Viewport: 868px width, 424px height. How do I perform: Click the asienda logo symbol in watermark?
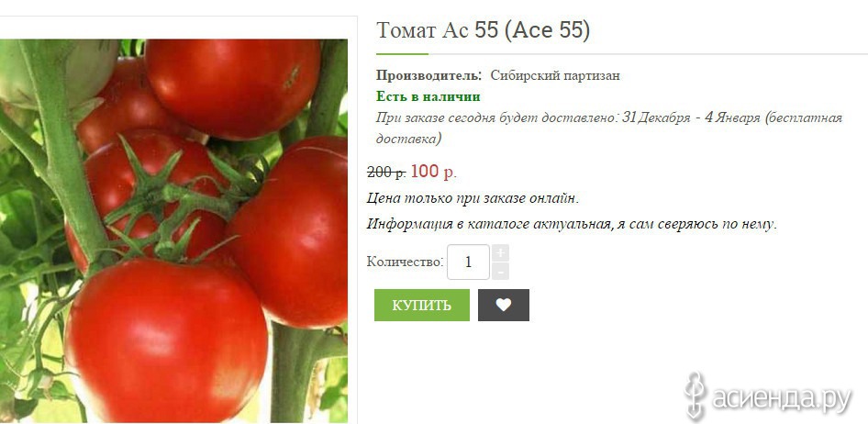(x=696, y=396)
